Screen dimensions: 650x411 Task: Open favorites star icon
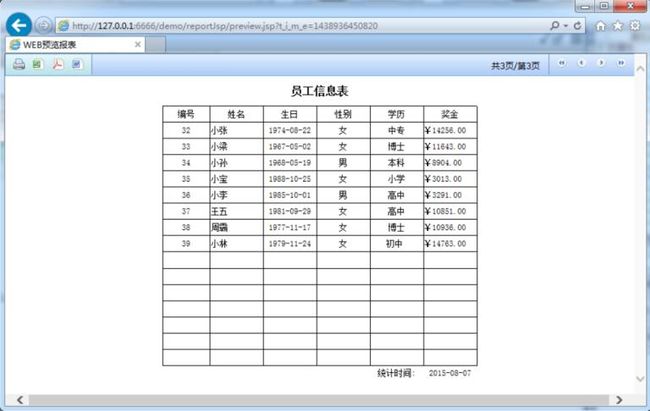click(618, 26)
